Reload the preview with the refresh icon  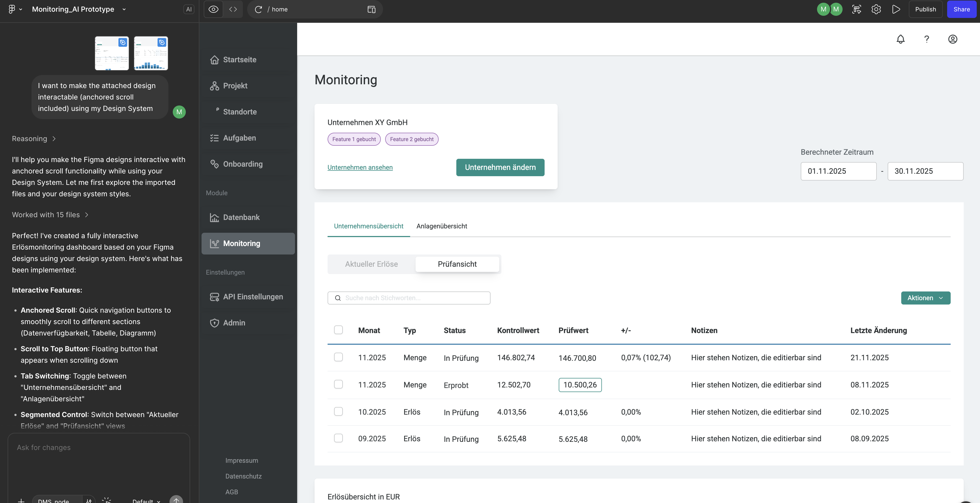click(259, 10)
